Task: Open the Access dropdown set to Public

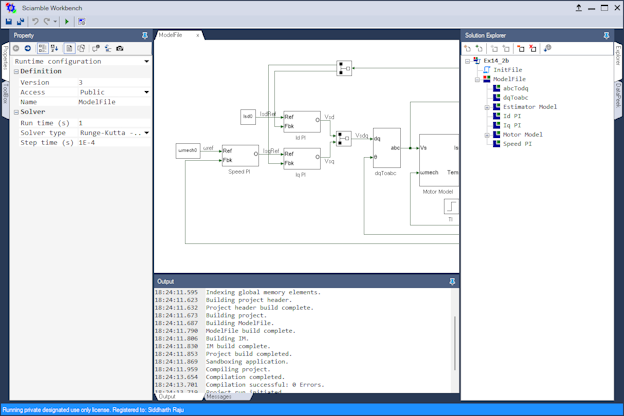Action: tap(146, 92)
